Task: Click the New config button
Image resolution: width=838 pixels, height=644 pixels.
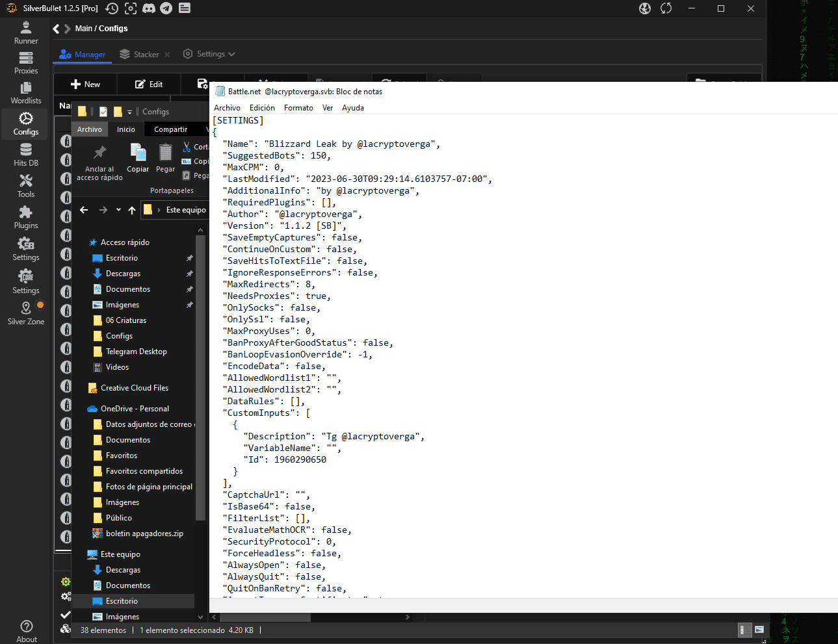Action: point(85,84)
